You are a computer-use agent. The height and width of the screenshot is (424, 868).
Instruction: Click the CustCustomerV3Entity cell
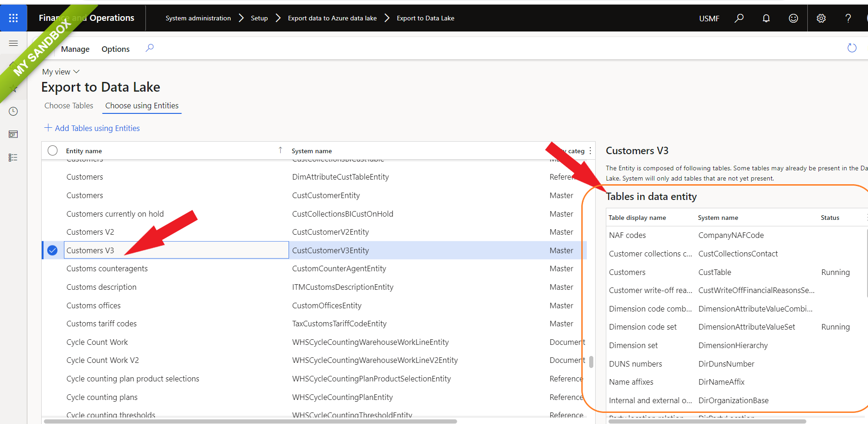tap(330, 250)
